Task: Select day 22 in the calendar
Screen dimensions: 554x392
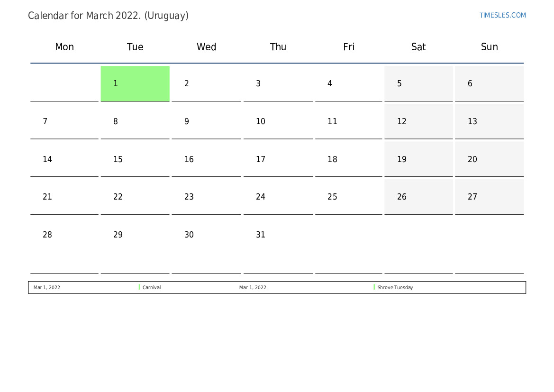Action: (x=135, y=197)
